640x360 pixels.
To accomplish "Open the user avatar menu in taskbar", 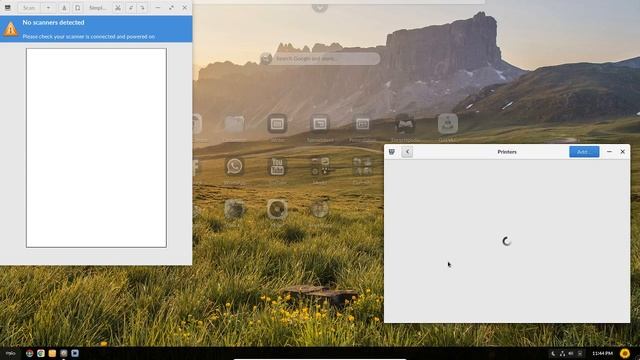I will tap(624, 353).
